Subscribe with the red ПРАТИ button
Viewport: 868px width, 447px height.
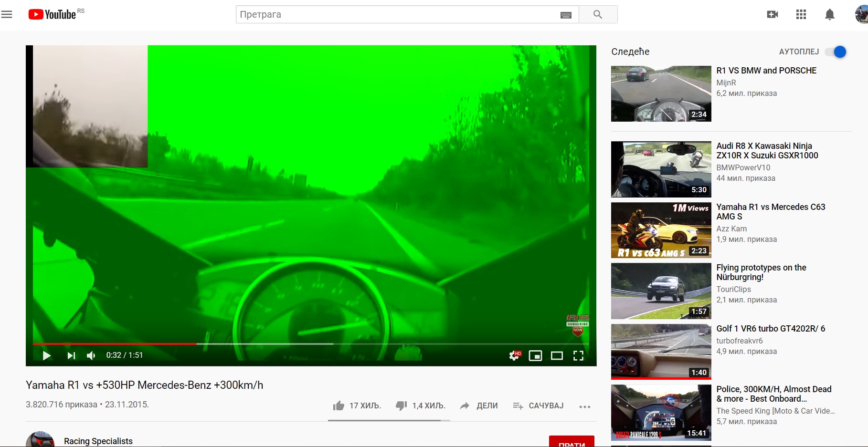pos(572,442)
